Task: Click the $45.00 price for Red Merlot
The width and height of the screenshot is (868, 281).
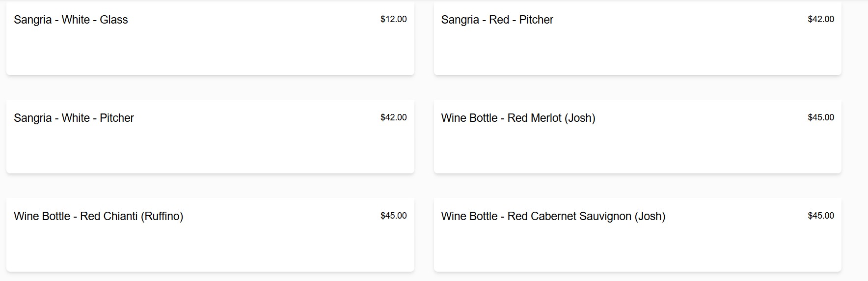Action: (821, 117)
